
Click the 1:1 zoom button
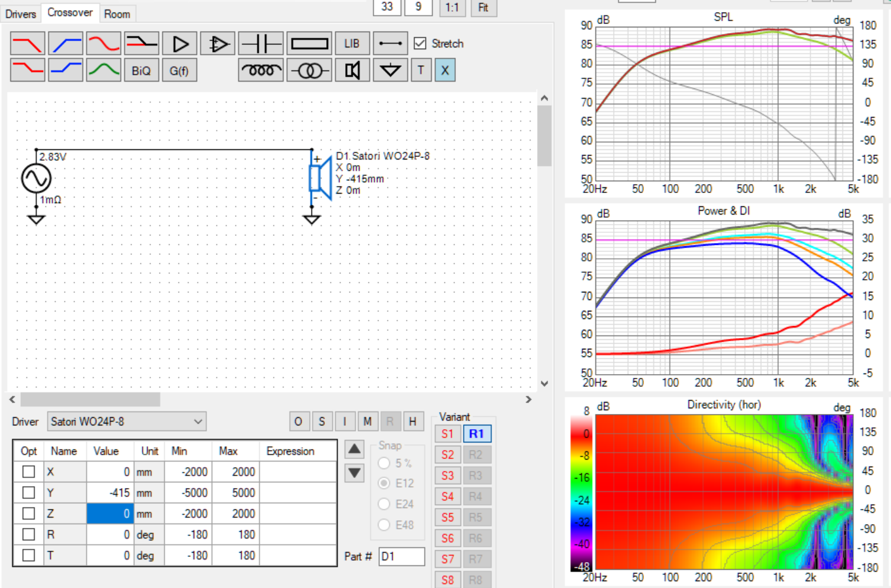tap(452, 8)
